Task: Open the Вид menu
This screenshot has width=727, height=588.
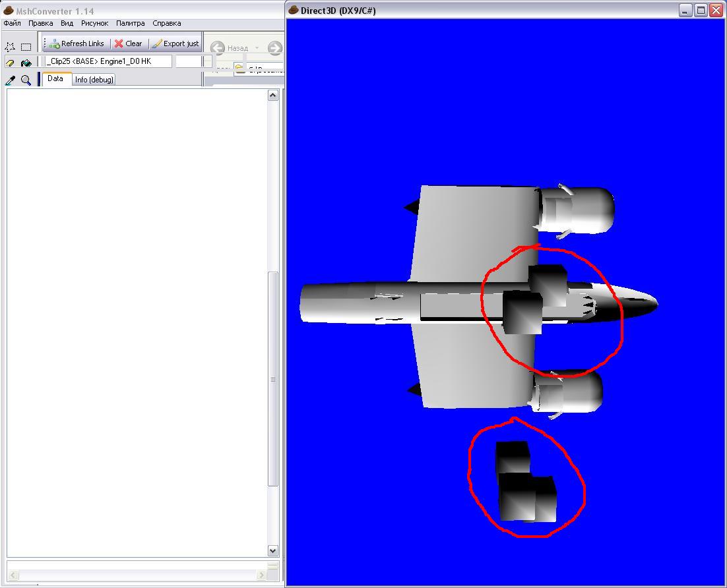Action: [67, 23]
